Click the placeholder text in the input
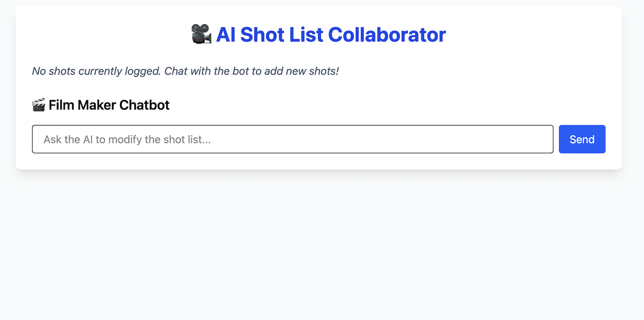This screenshot has width=644, height=320. tap(126, 139)
